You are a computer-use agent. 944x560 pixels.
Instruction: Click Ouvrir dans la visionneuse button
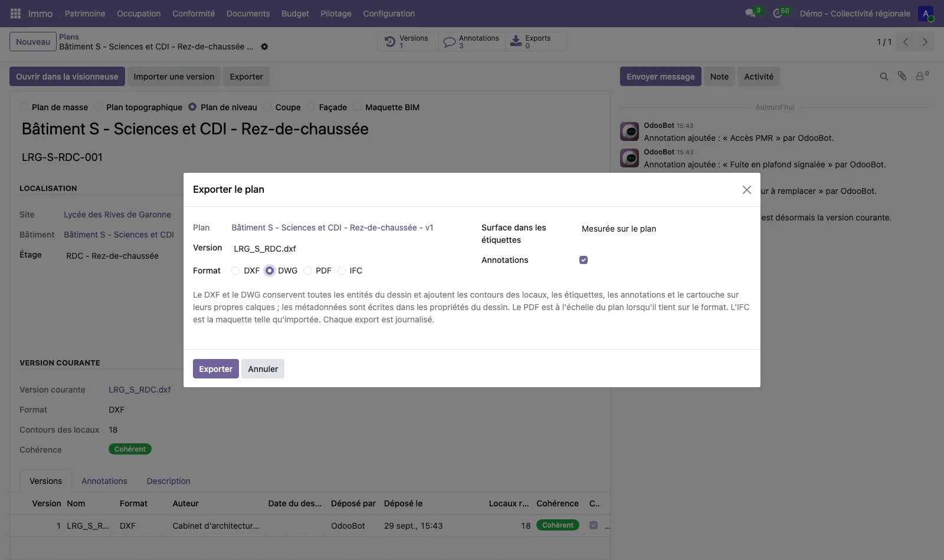point(67,77)
